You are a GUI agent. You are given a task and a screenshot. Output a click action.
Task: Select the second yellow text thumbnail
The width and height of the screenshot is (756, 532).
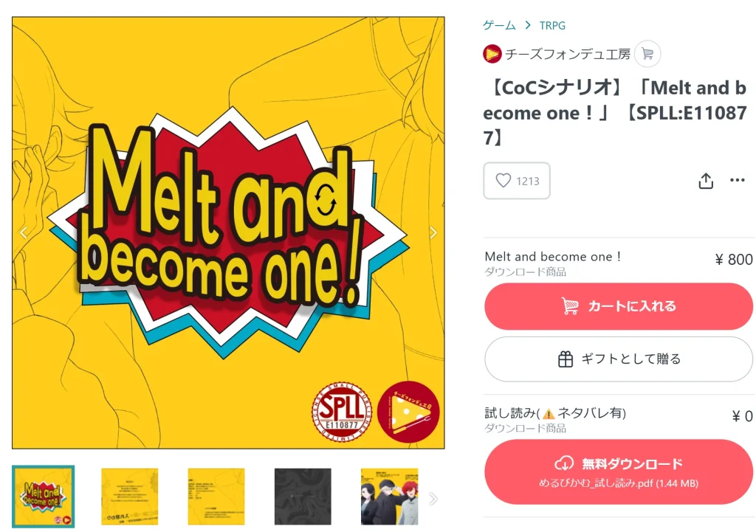[x=130, y=497]
